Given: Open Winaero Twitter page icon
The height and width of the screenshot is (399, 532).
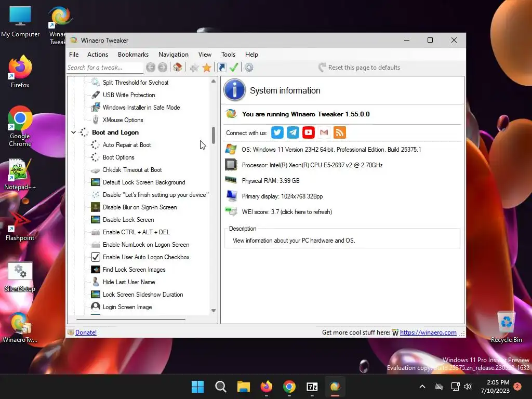Looking at the screenshot, I should (x=277, y=132).
